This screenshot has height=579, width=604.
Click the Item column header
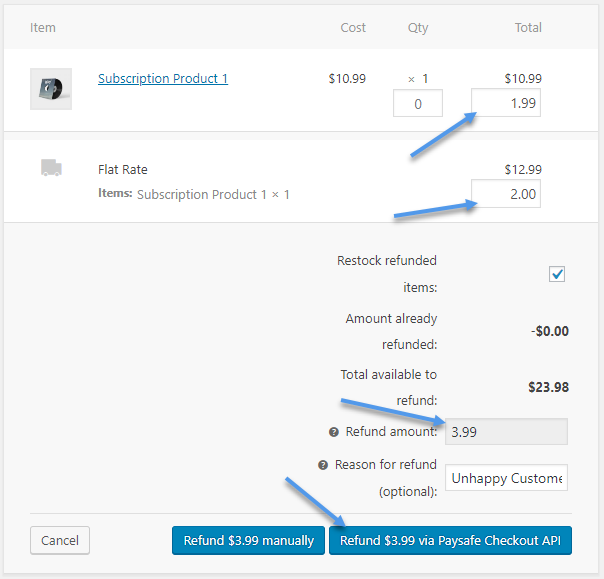[43, 27]
